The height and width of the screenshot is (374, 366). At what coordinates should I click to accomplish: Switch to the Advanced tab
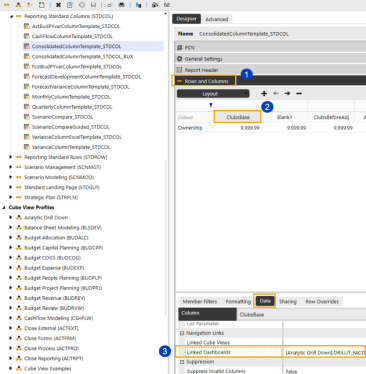(x=217, y=19)
